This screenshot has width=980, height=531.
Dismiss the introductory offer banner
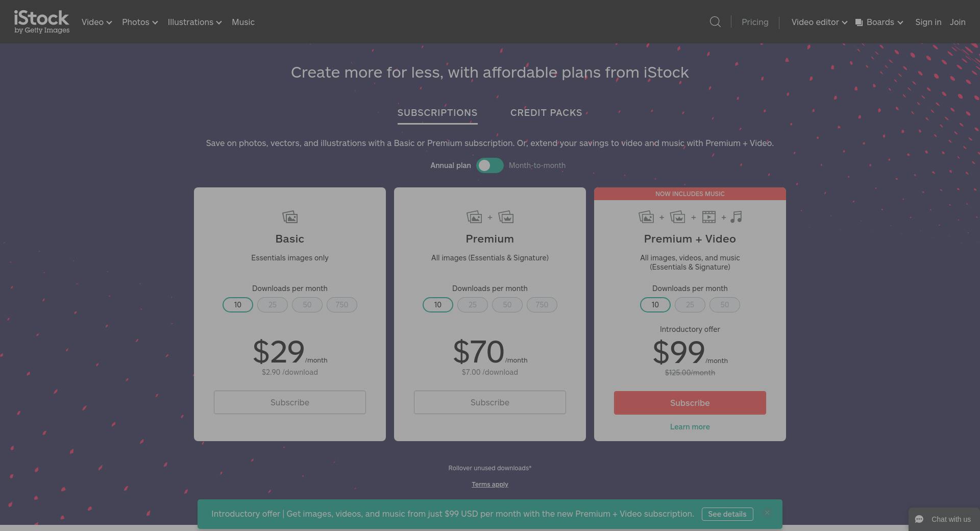[767, 513]
